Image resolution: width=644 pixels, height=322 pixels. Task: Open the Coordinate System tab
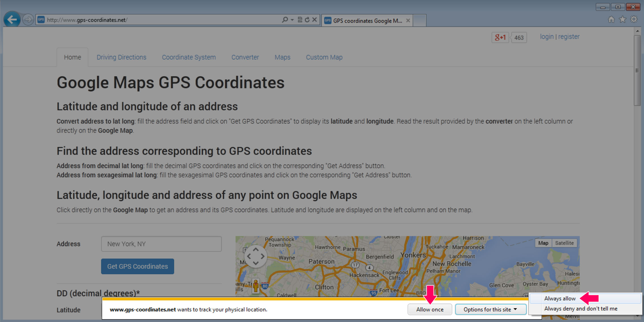click(189, 57)
